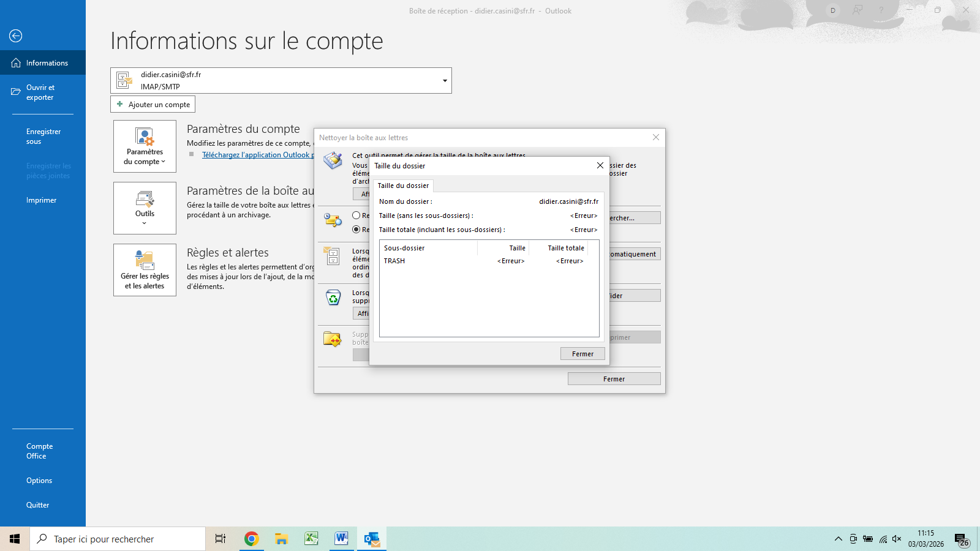Click the find-items envelope and clock icon

coord(333,220)
